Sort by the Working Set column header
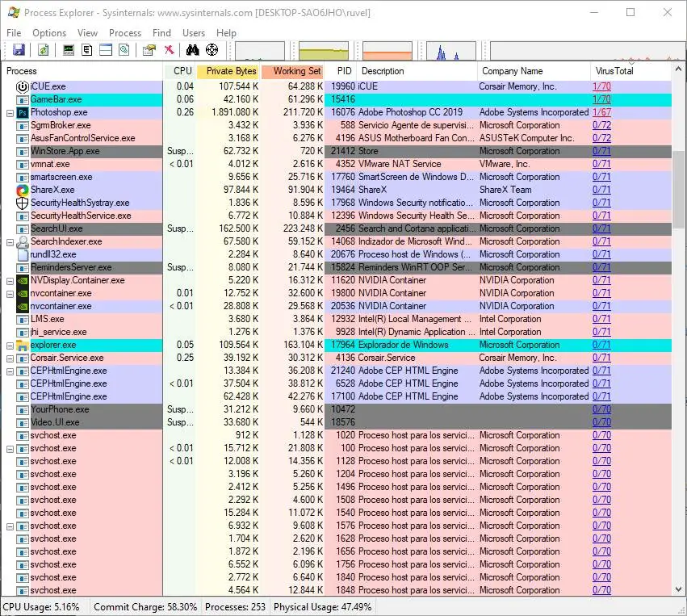 coord(293,71)
